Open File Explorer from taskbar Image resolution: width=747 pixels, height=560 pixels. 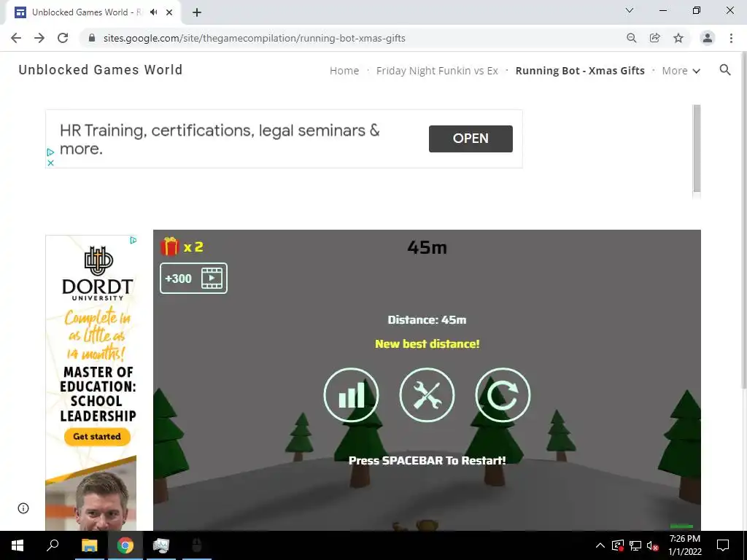pyautogui.click(x=89, y=545)
